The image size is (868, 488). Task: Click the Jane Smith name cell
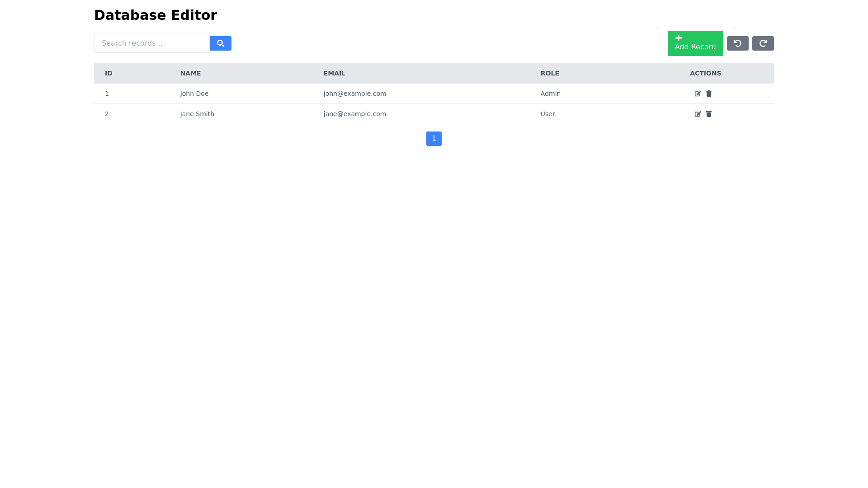197,114
